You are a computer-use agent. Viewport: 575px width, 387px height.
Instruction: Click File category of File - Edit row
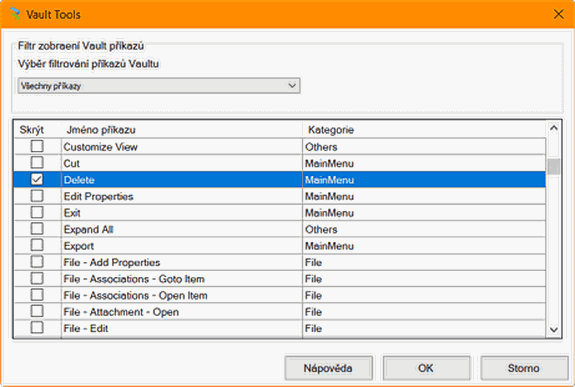(314, 328)
